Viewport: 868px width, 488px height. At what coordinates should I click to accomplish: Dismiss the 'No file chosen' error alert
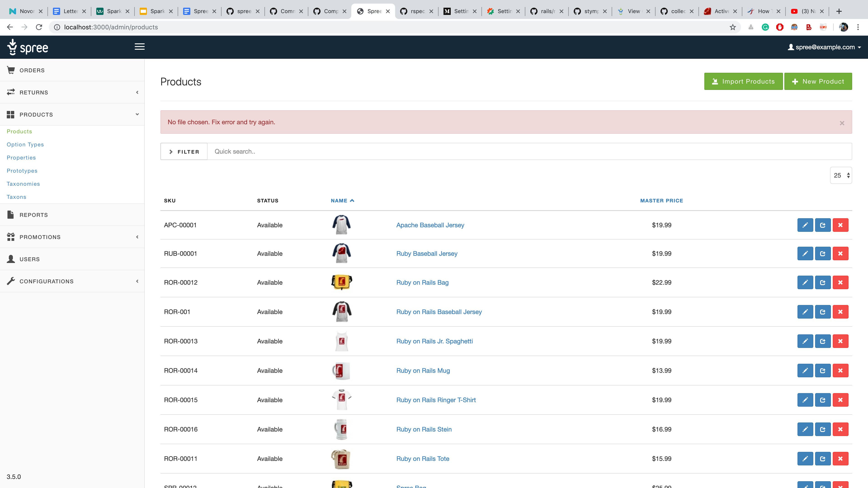[x=842, y=123]
